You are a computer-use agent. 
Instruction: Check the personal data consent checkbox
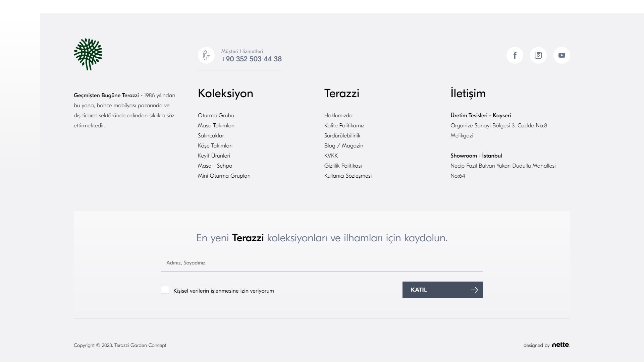165,290
